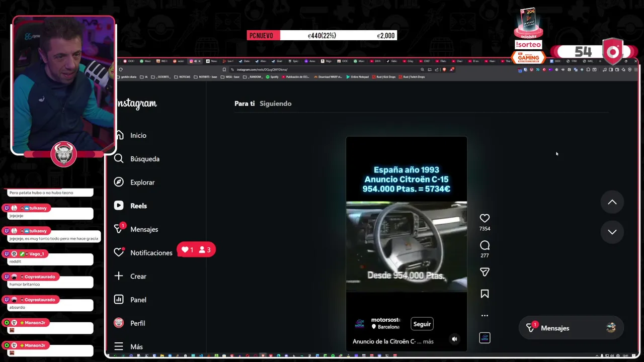Screen dimensions: 644x362
Task: Open the music note playlist icon
Action: tap(604, 69)
